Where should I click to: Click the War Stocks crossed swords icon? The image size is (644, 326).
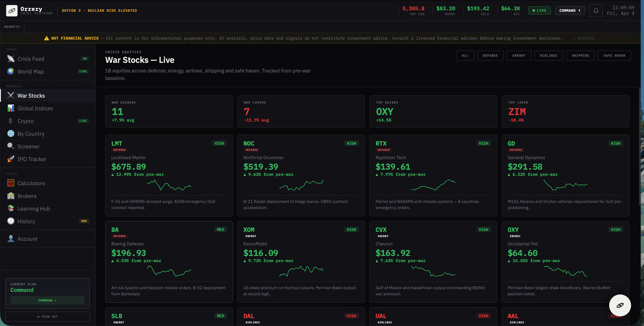[11, 95]
